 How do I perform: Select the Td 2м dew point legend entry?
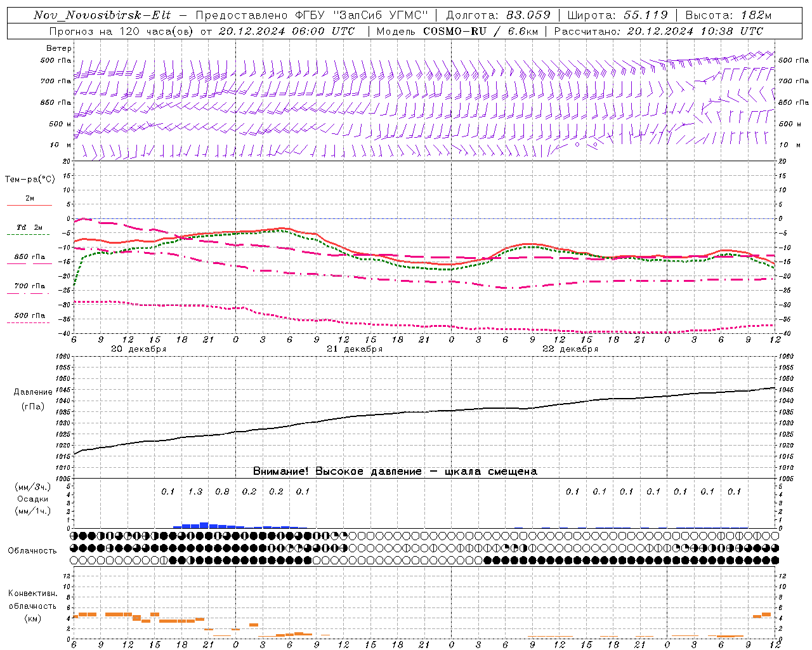(29, 227)
